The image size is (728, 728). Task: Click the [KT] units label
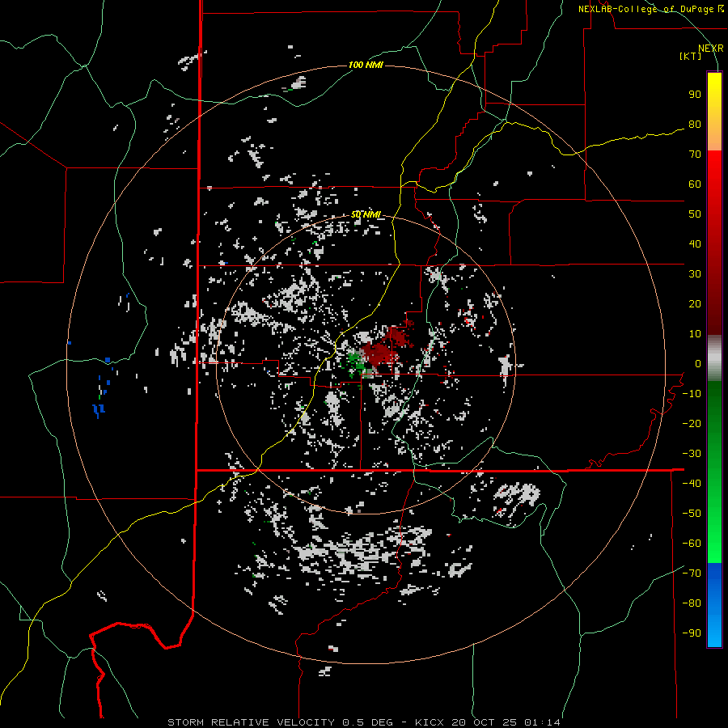coord(691,56)
